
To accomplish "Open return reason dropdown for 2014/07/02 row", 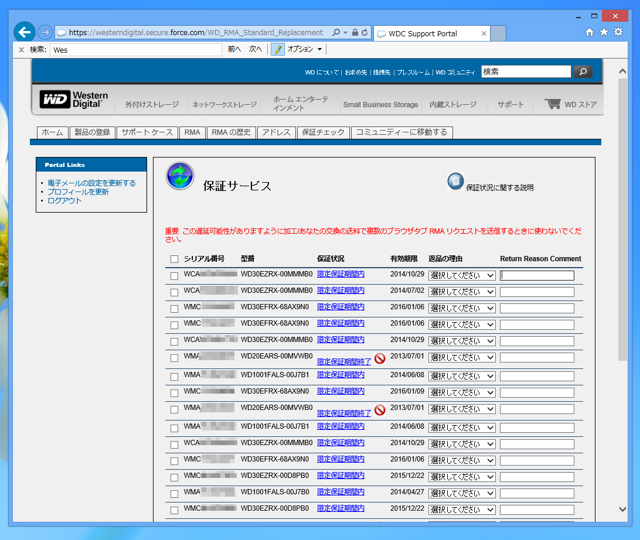I will pos(462,292).
